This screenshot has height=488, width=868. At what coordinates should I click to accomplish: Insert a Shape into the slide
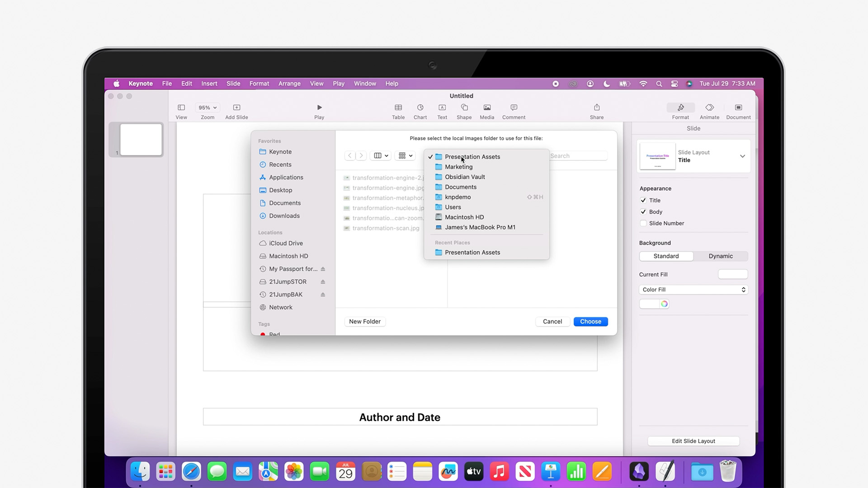[464, 111]
